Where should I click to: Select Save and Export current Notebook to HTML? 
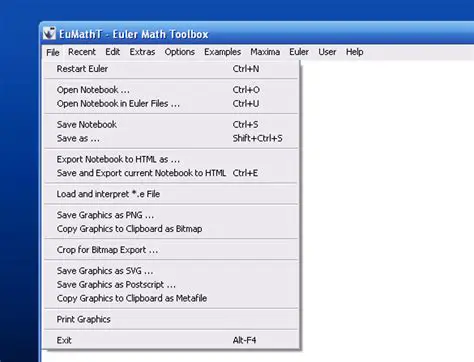(171, 173)
